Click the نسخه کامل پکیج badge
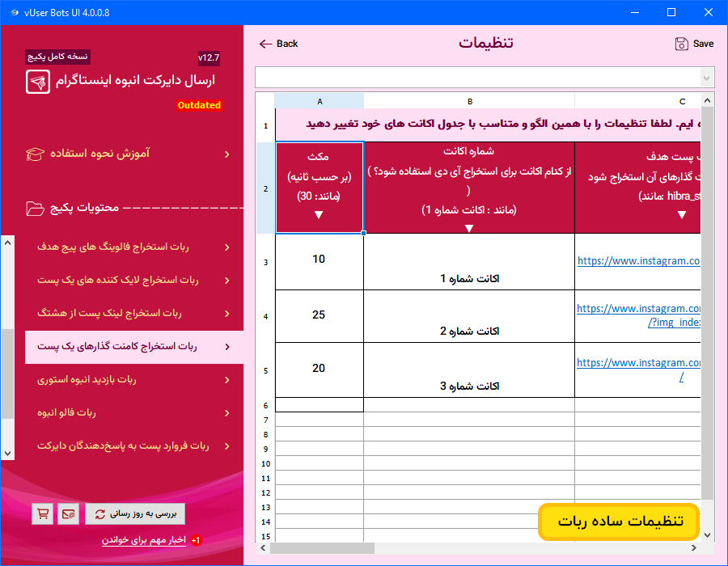This screenshot has height=566, width=728. tap(57, 57)
